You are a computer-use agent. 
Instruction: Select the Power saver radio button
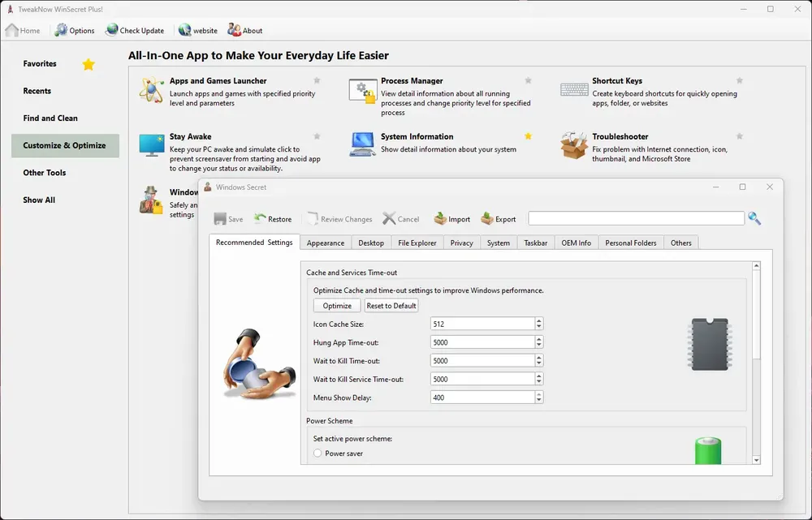pos(317,453)
